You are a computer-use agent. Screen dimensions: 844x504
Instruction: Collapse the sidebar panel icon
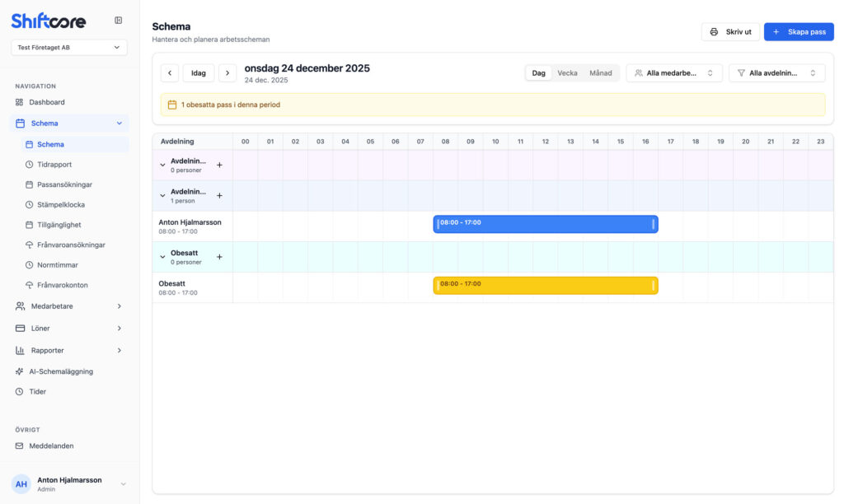(119, 21)
